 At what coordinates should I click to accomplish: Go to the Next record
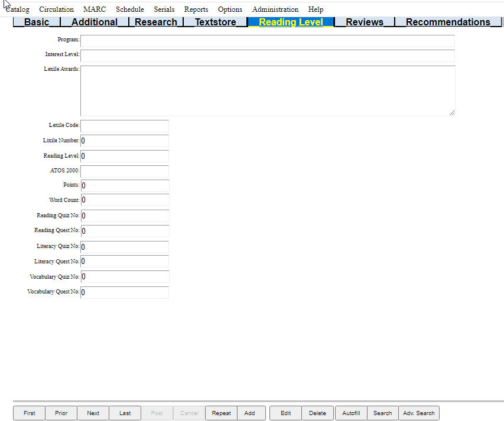(93, 413)
